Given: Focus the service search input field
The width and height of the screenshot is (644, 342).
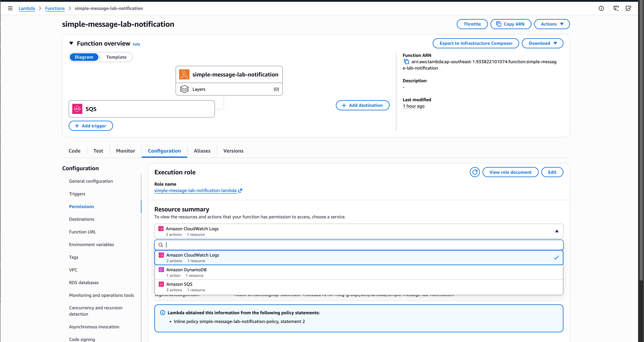Looking at the screenshot, I should (359, 245).
